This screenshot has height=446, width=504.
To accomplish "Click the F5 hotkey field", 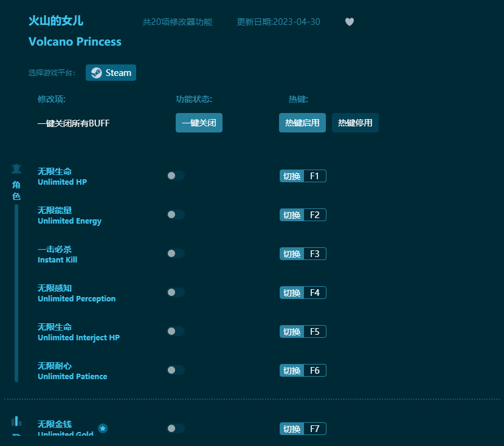I will (x=315, y=332).
